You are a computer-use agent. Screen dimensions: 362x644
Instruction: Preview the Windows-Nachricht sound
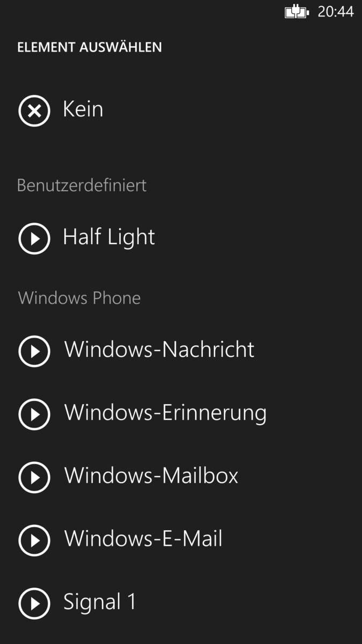coord(34,351)
